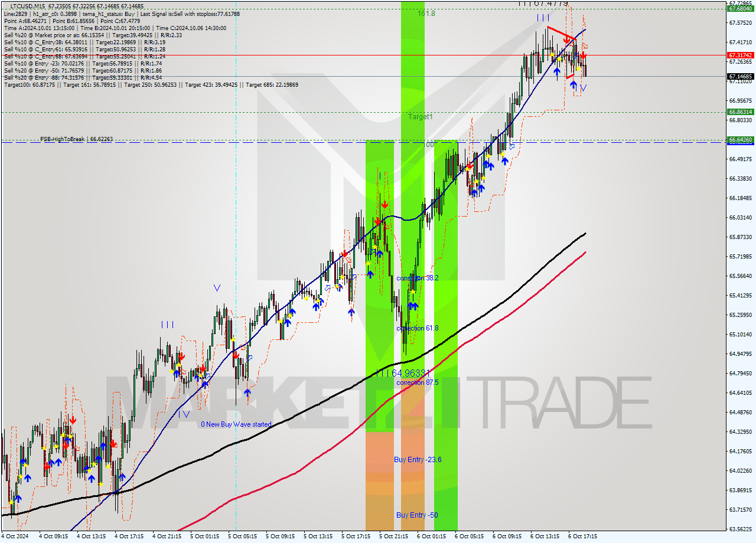Select the 'Sell %10 @ C_Entry61' line
This screenshot has height=543, width=756.
[x=84, y=49]
